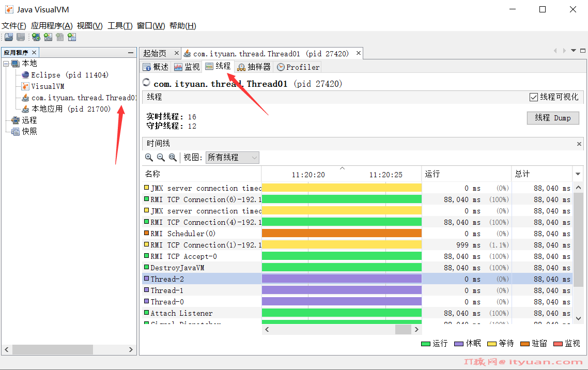The width and height of the screenshot is (588, 370).
Task: Open the 窗口(W) menu
Action: (x=151, y=26)
